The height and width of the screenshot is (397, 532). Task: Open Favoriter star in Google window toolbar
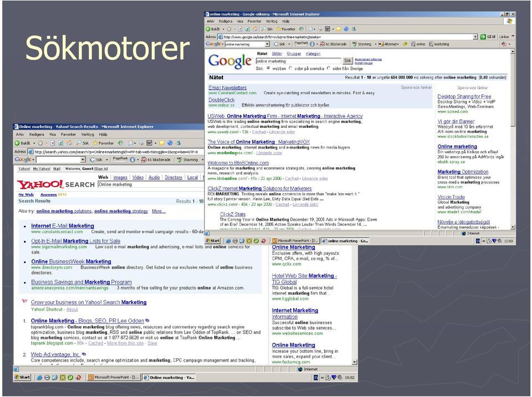286,29
